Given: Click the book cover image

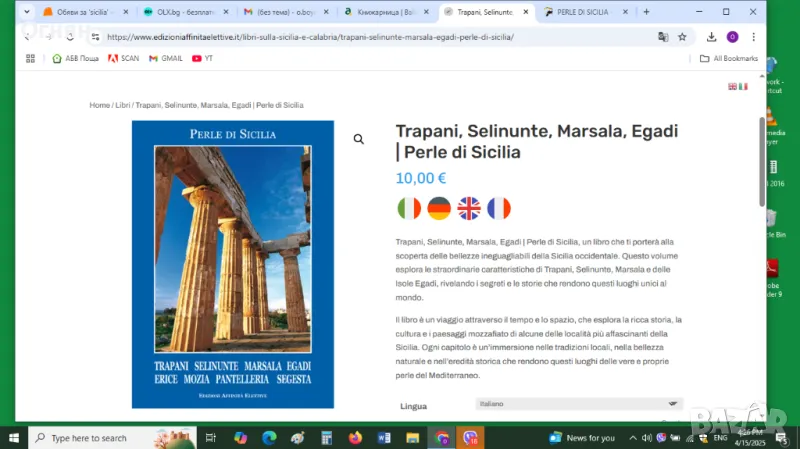Looking at the screenshot, I should click(233, 264).
